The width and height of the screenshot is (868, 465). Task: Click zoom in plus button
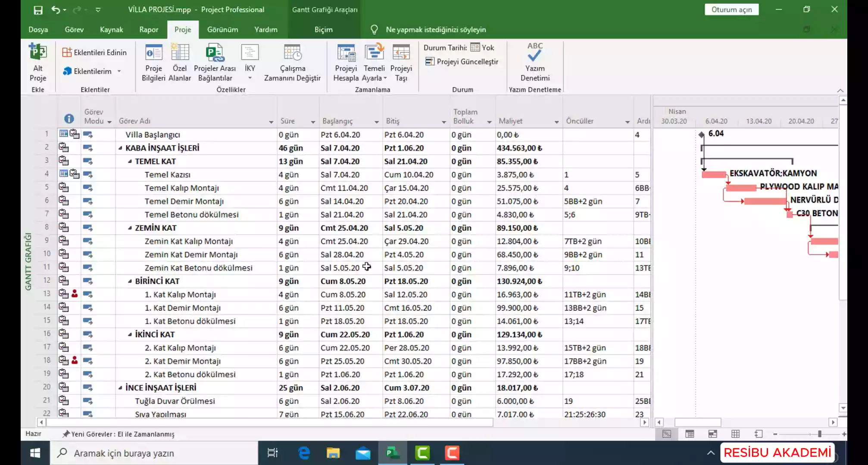(x=844, y=434)
